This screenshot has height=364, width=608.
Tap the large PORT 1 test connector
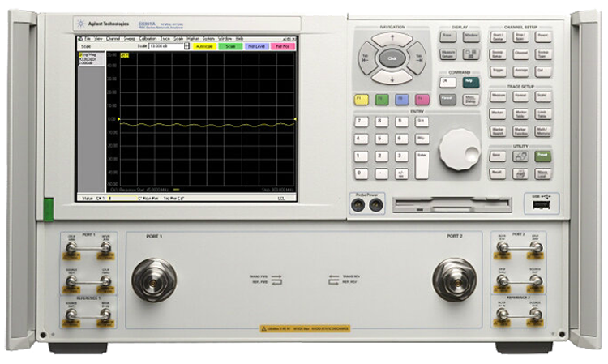tap(154, 280)
